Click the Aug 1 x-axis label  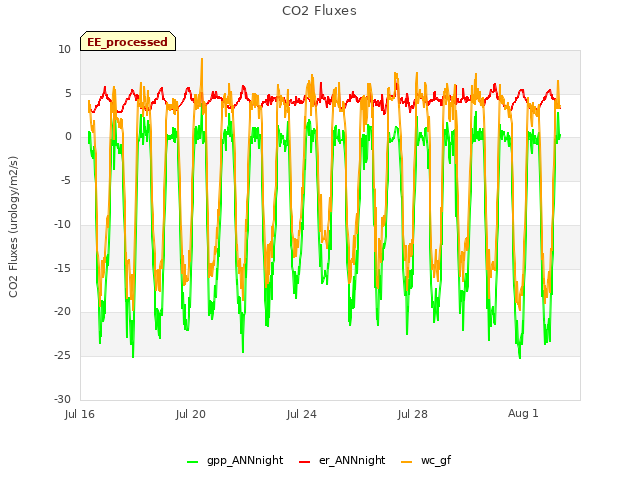[x=523, y=413]
